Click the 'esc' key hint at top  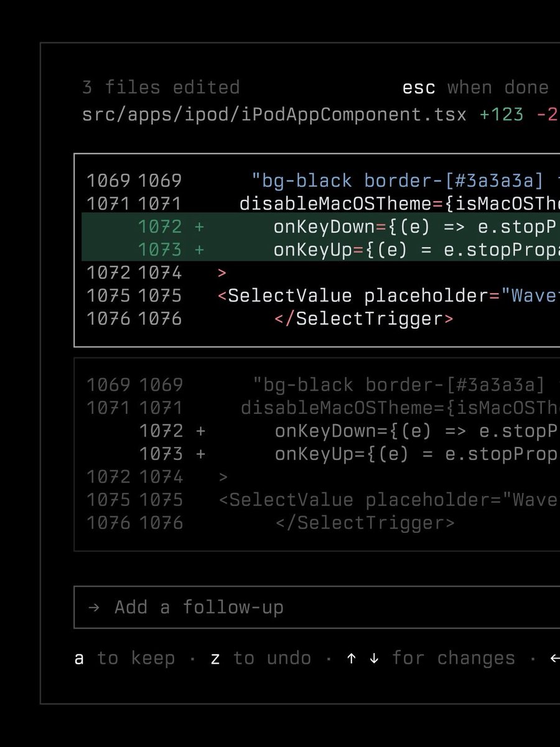(x=419, y=88)
